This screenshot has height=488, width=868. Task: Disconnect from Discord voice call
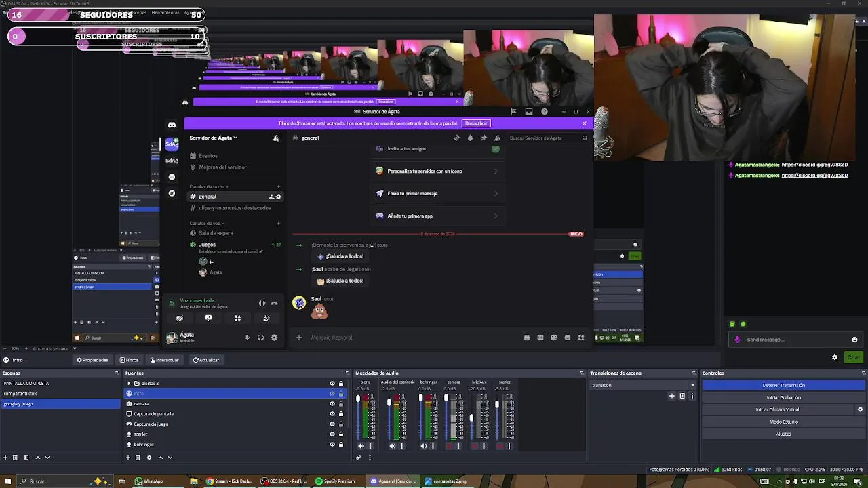pos(274,304)
